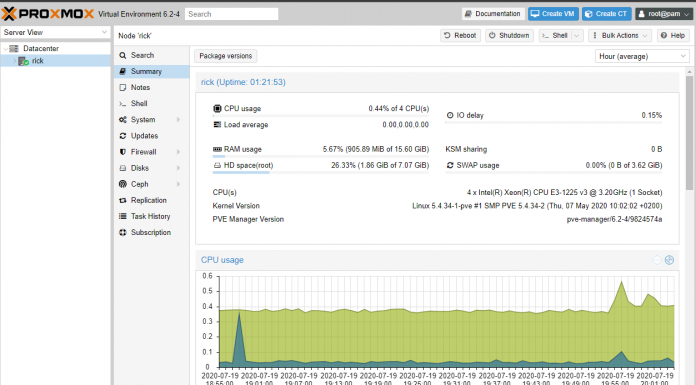Click the Kernel Version value text
The width and height of the screenshot is (696, 385).
click(537, 206)
